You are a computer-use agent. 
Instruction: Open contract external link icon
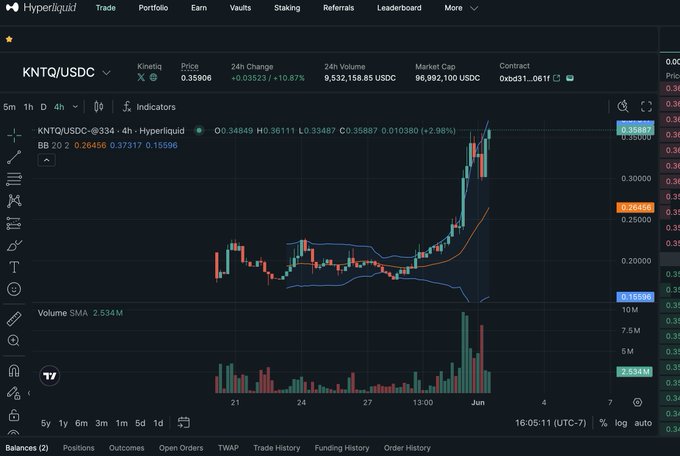(x=557, y=78)
